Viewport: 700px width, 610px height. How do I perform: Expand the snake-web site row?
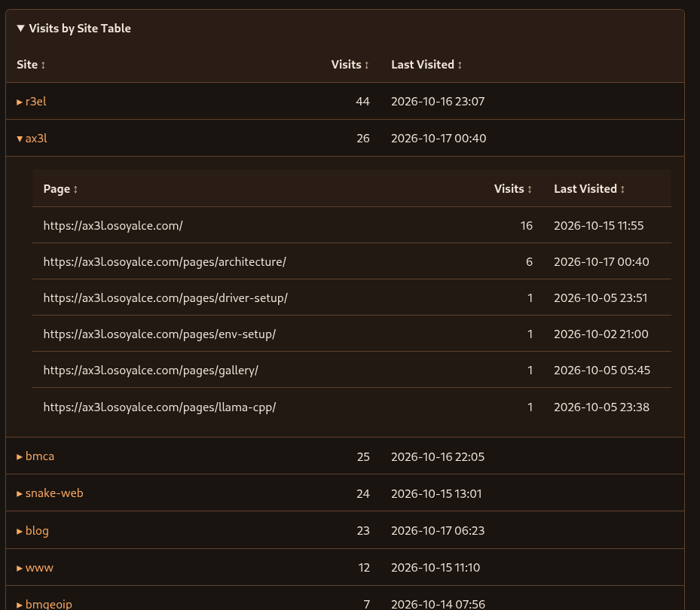50,493
